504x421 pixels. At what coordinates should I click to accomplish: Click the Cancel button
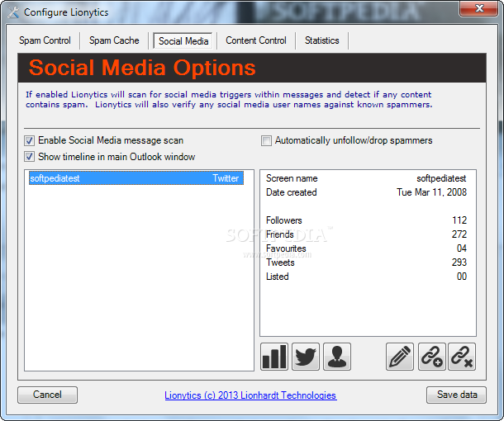pyautogui.click(x=47, y=395)
